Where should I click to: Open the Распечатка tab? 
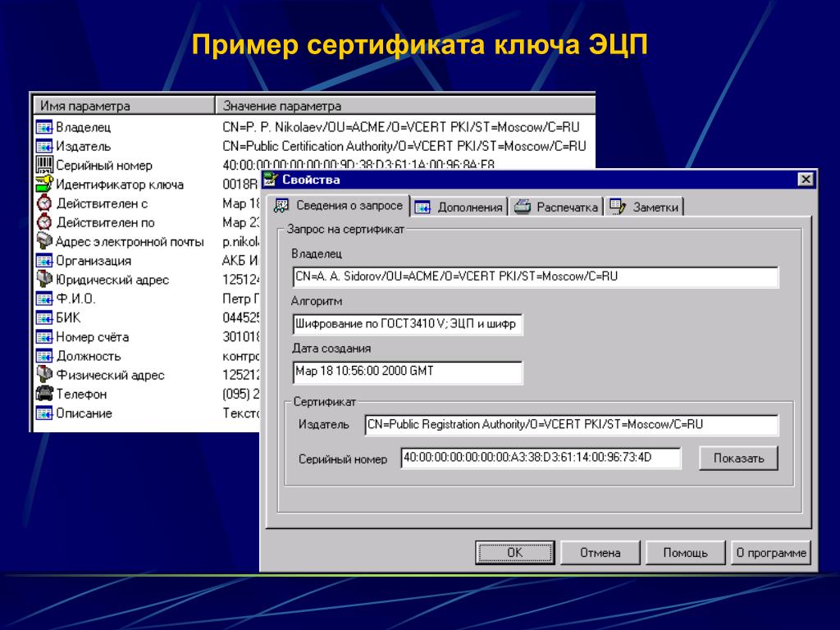pyautogui.click(x=557, y=207)
